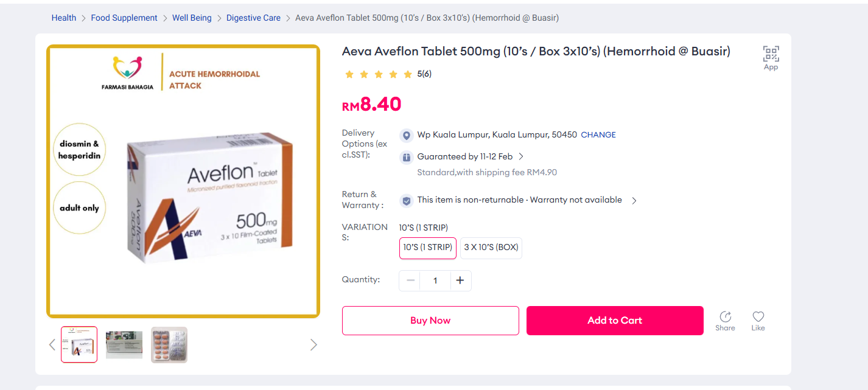The width and height of the screenshot is (868, 390).
Task: Click the delivery location pin icon
Action: coord(407,135)
